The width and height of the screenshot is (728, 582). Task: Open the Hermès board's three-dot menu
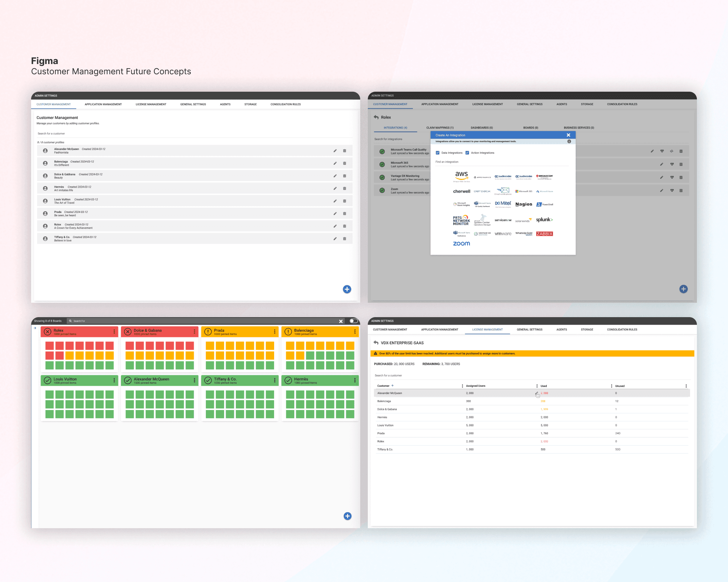355,380
